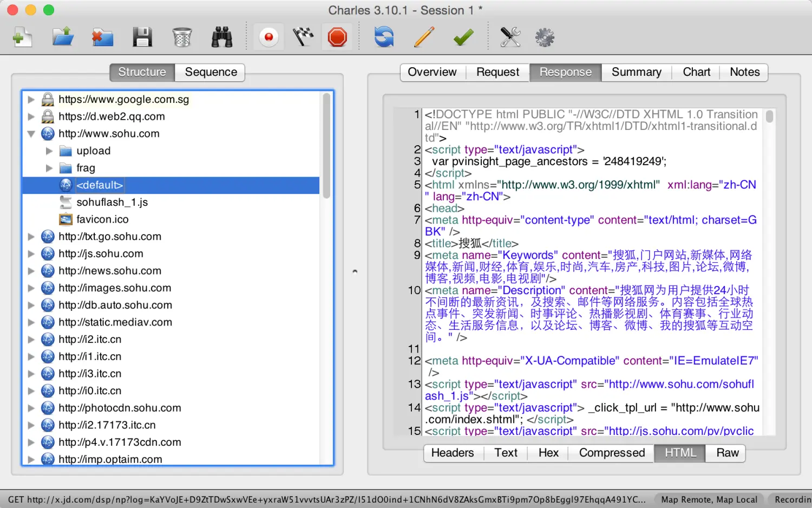Switch to the Structure view tab
Image resolution: width=812 pixels, height=508 pixels.
(142, 72)
